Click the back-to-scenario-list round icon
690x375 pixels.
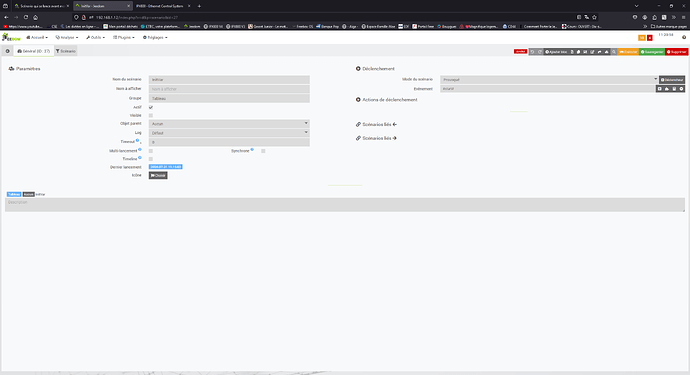click(7, 51)
